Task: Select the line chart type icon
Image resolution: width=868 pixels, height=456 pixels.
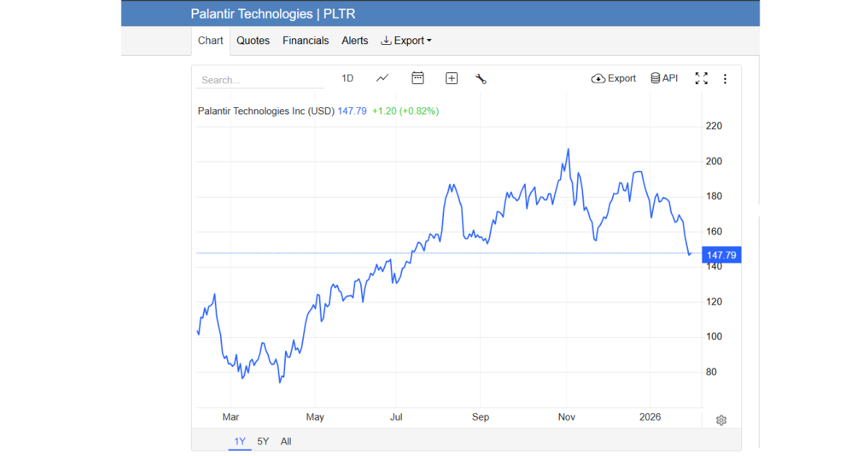Action: (x=382, y=78)
